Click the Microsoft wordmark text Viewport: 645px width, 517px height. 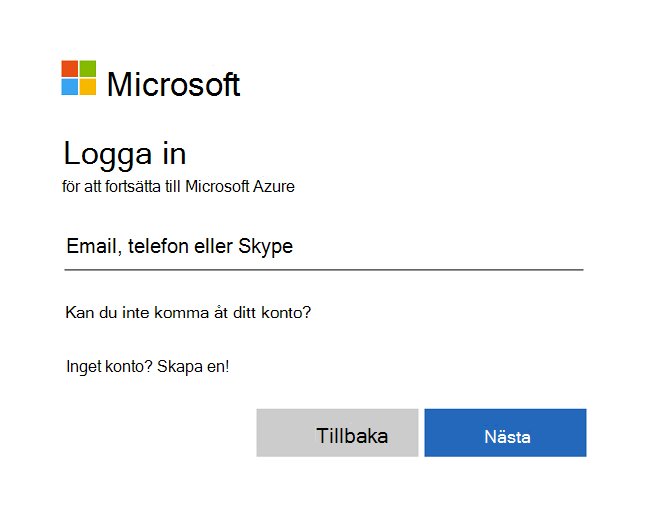coord(174,84)
